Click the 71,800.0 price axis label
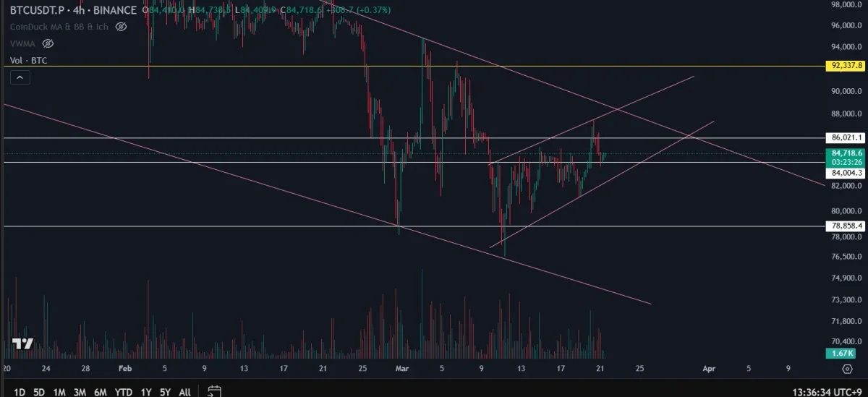Screen dimensions: 868x397 pyautogui.click(x=846, y=320)
